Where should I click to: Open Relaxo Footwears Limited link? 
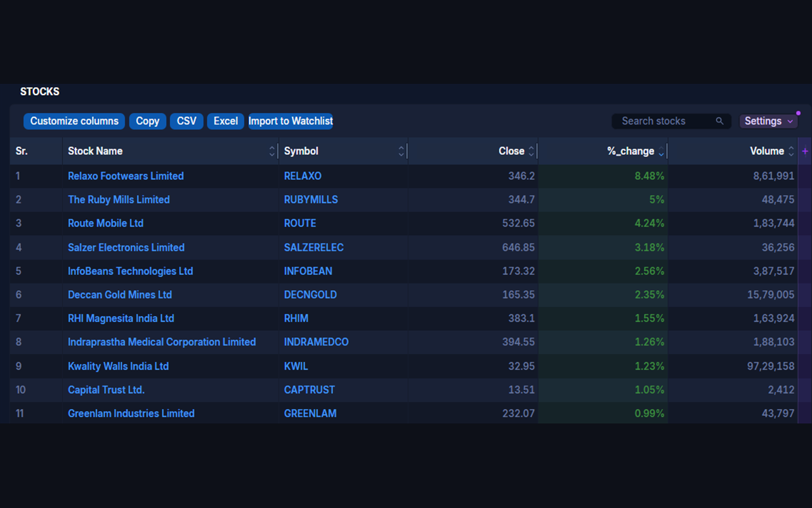click(x=126, y=176)
